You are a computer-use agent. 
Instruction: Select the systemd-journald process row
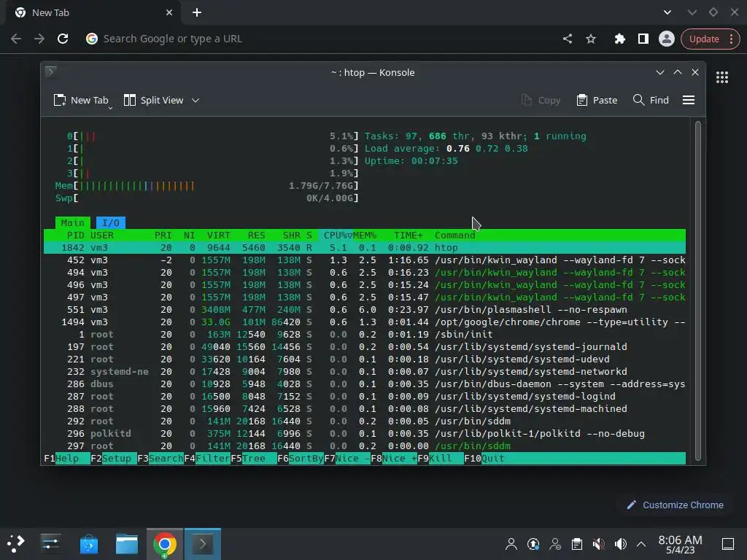click(365, 346)
